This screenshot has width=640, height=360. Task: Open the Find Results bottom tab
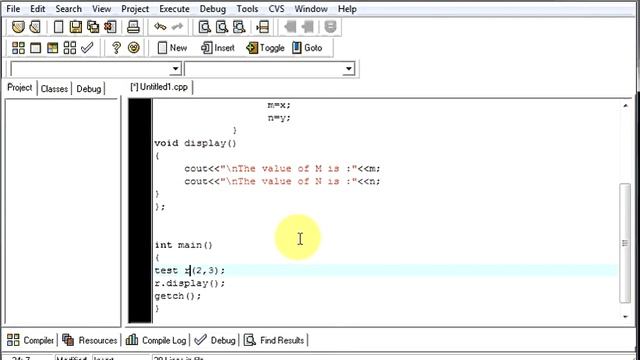[274, 340]
